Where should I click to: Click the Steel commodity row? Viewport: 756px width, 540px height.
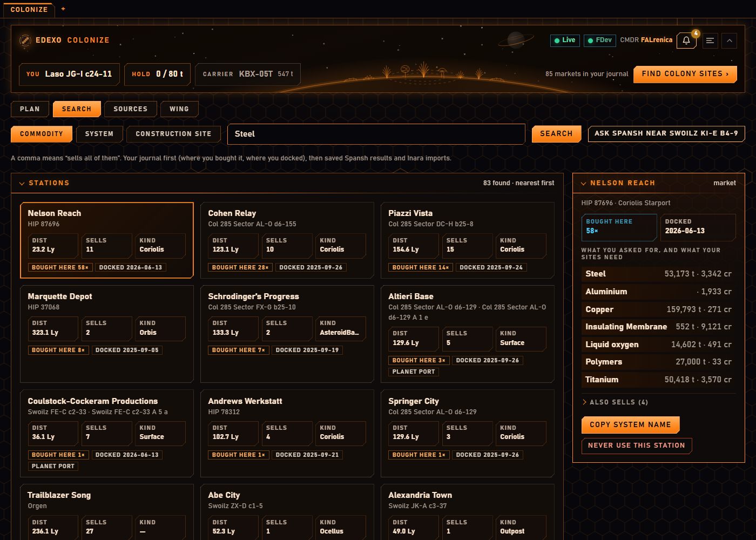[x=658, y=274]
